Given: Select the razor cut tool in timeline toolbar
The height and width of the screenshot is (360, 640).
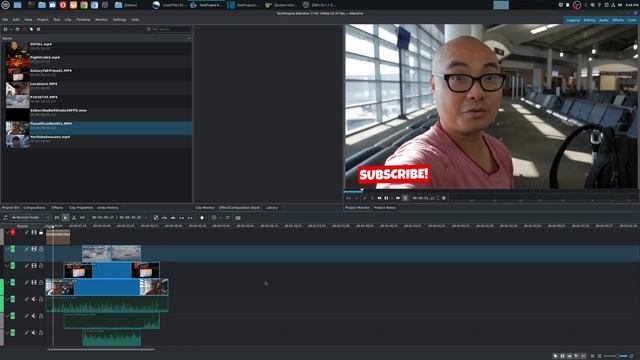Looking at the screenshot, I should click(74, 218).
